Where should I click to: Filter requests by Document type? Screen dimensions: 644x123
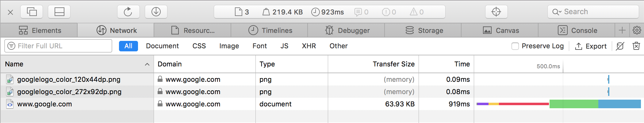(162, 46)
